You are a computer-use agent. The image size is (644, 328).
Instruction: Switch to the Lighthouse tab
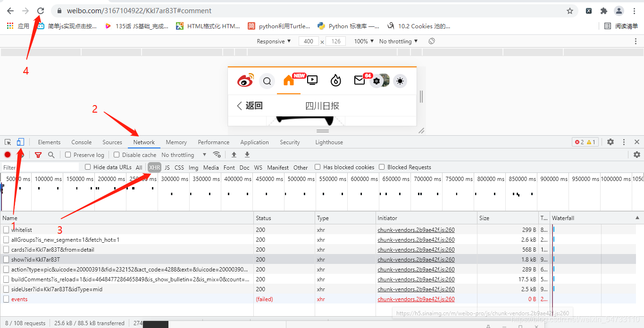pos(329,142)
